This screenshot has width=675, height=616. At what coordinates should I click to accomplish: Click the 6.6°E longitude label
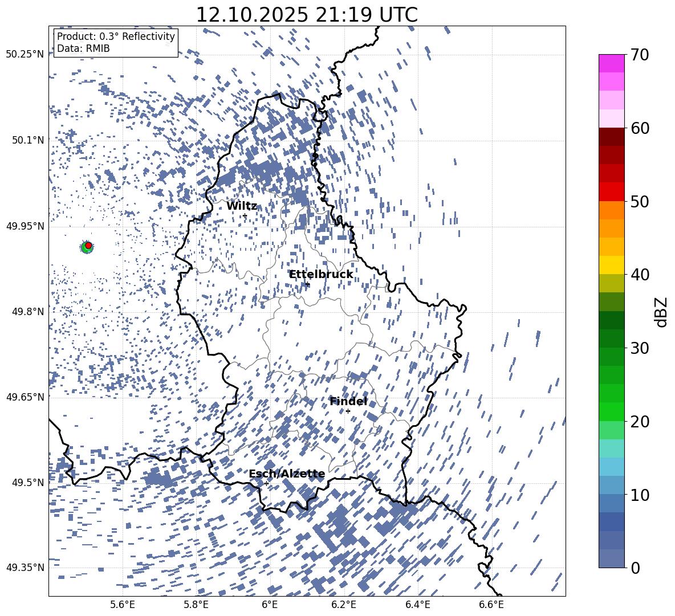pyautogui.click(x=491, y=605)
